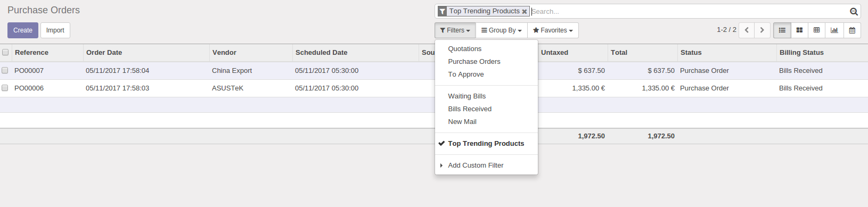Tick the checkbox for PO00007
This screenshot has width=868, height=207.
5,70
